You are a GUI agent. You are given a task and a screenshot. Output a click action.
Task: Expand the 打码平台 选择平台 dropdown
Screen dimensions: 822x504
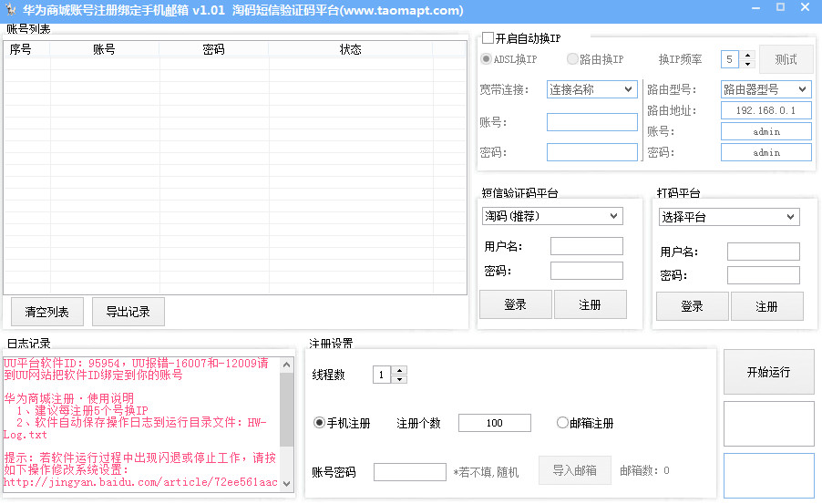pos(729,217)
